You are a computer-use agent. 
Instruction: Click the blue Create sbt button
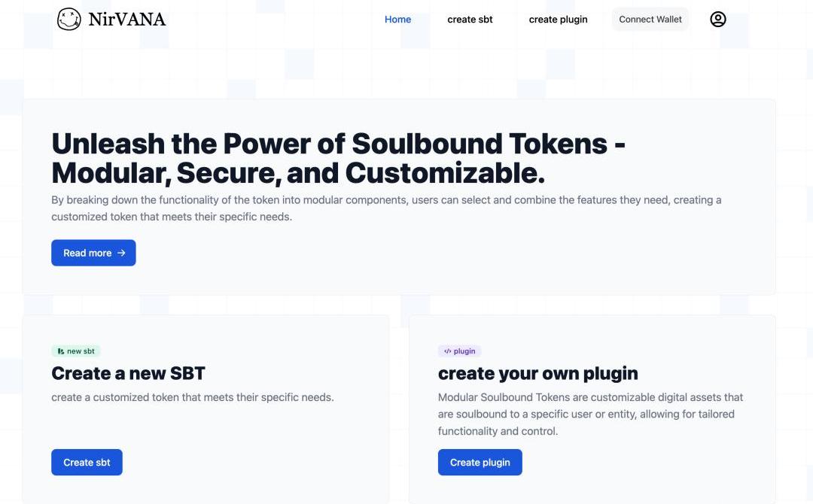pyautogui.click(x=87, y=462)
